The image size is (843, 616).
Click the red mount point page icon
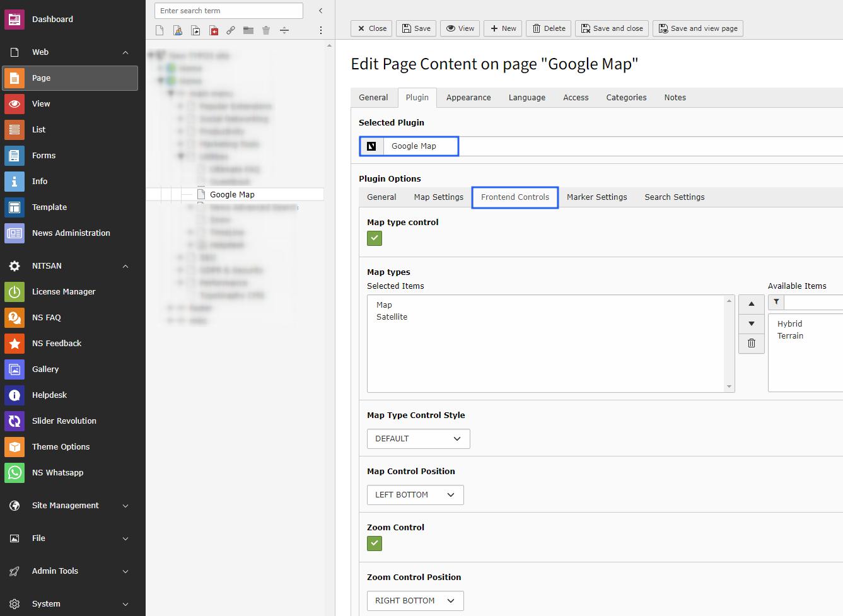214,30
